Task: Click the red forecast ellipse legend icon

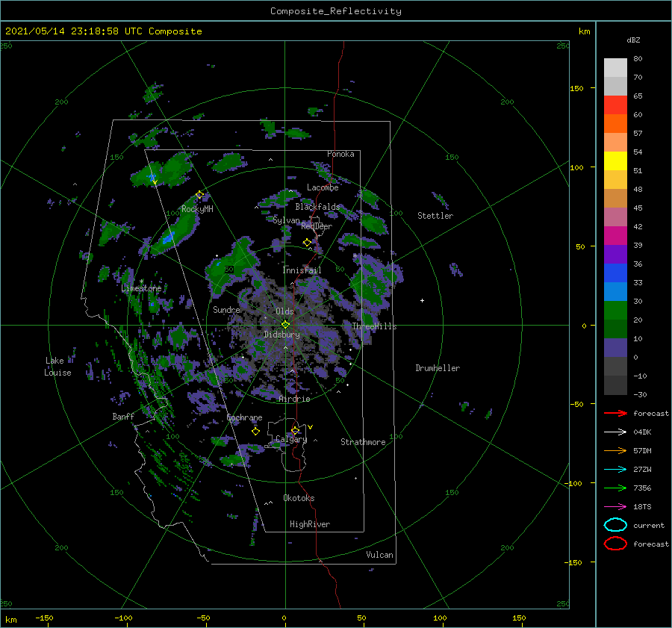Action: click(615, 544)
